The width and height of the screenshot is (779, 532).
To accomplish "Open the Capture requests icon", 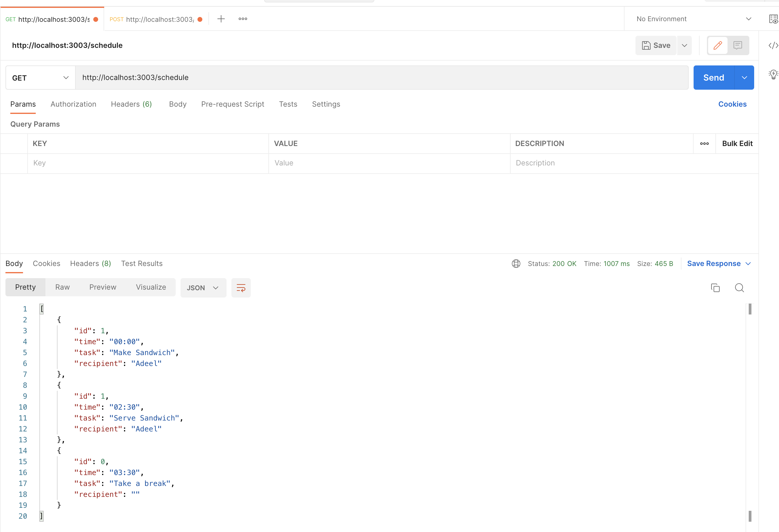I will [773, 19].
